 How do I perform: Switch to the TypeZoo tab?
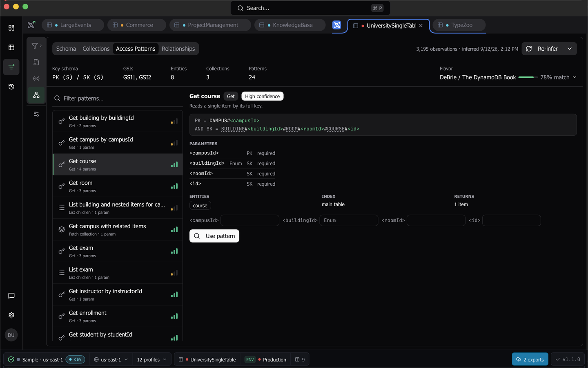point(459,25)
